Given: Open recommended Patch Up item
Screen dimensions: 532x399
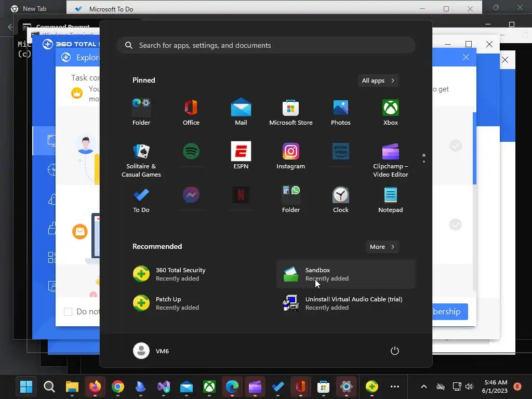Looking at the screenshot, I should [196, 303].
